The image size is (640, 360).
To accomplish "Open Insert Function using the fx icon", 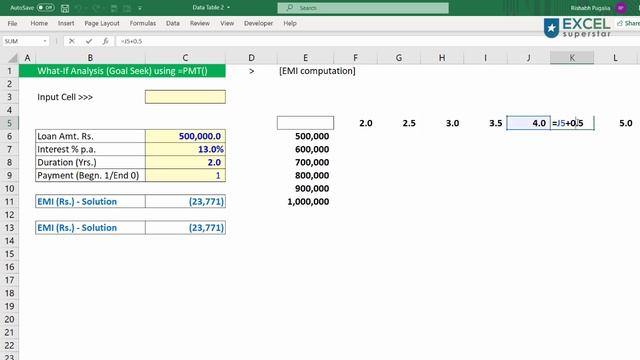I will coord(105,41).
